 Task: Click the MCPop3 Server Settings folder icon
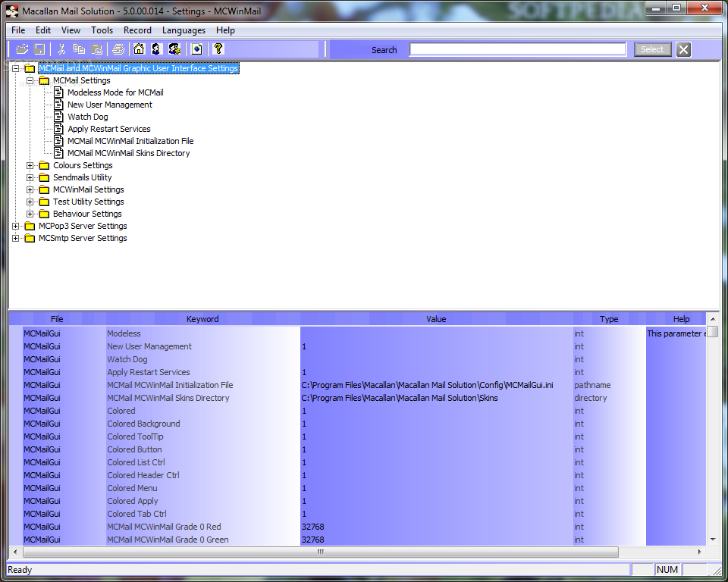pos(30,226)
